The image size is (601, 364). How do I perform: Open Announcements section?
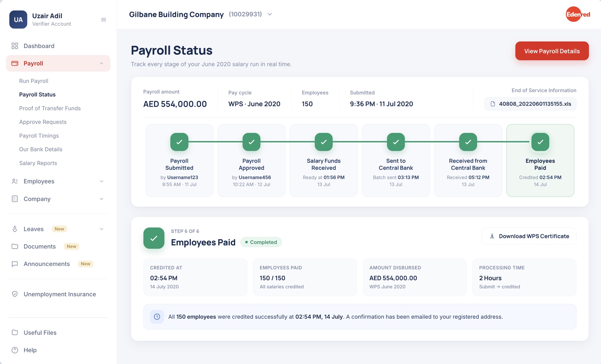[x=58, y=264]
